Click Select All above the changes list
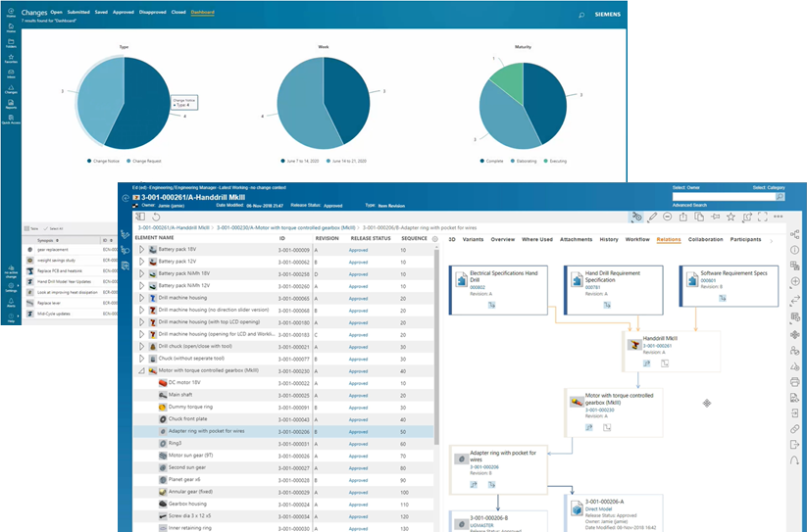Screen dimensions: 807x532 (x=54, y=228)
